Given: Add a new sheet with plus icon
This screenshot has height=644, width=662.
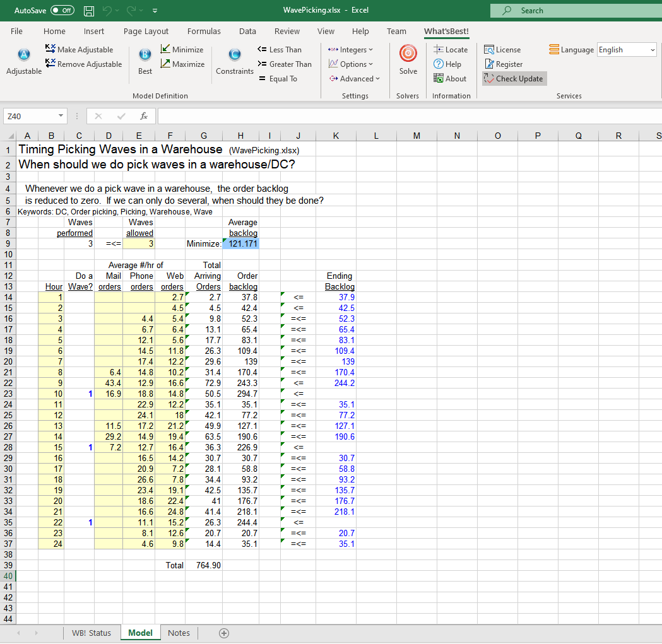Looking at the screenshot, I should [x=223, y=633].
